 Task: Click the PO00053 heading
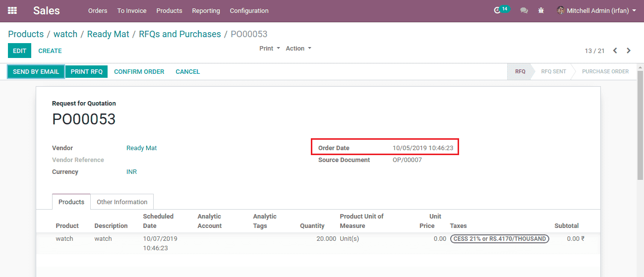[x=84, y=119]
